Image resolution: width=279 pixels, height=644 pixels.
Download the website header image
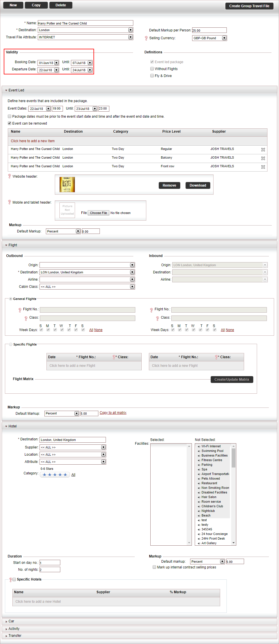[x=198, y=185]
